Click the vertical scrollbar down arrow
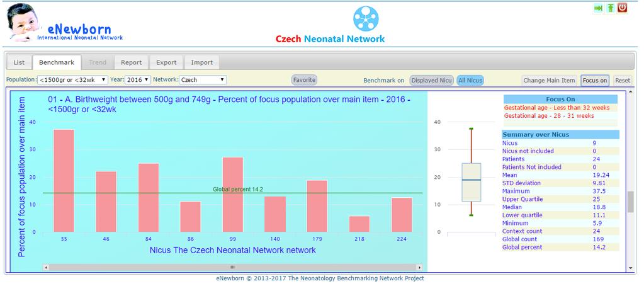The width and height of the screenshot is (644, 286). (x=630, y=268)
